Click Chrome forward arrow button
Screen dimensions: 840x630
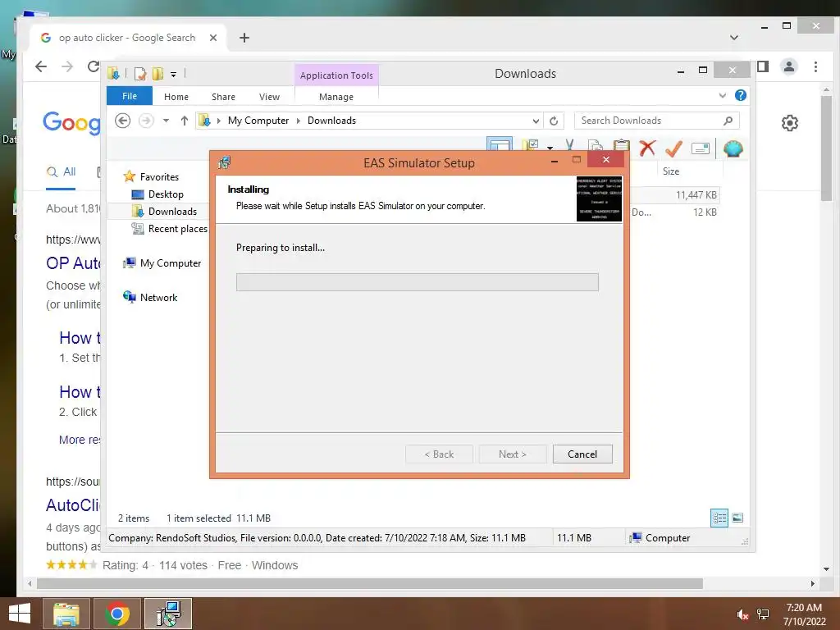67,66
